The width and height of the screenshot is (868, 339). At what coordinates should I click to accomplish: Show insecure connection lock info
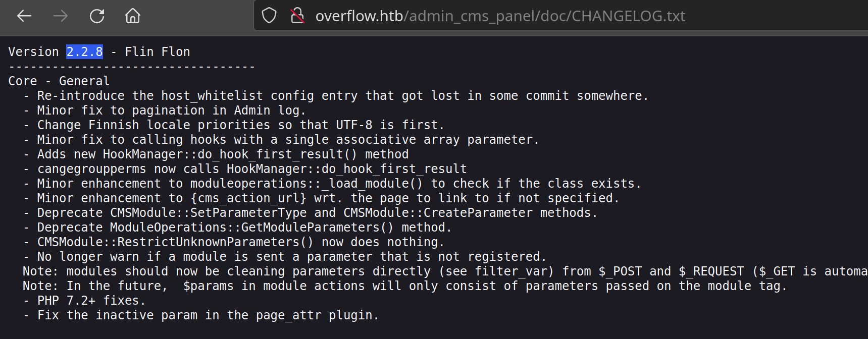[297, 16]
